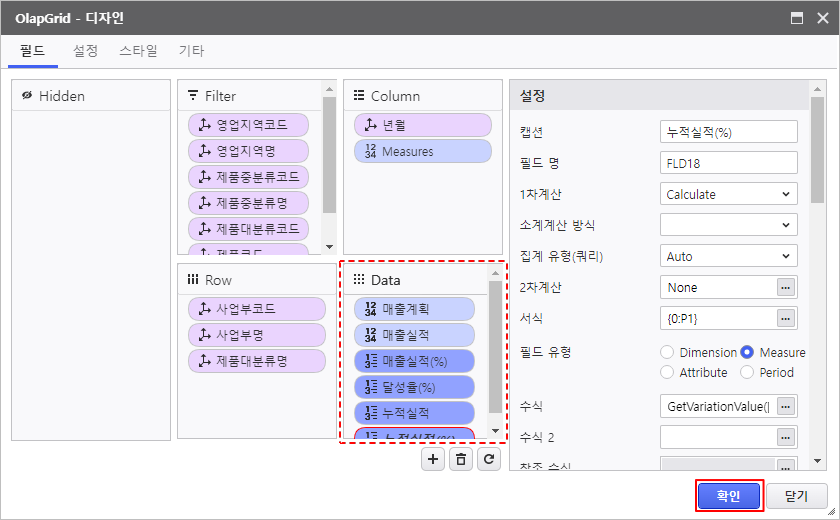Click the refresh icon below Data panel
840x520 pixels.
click(488, 459)
